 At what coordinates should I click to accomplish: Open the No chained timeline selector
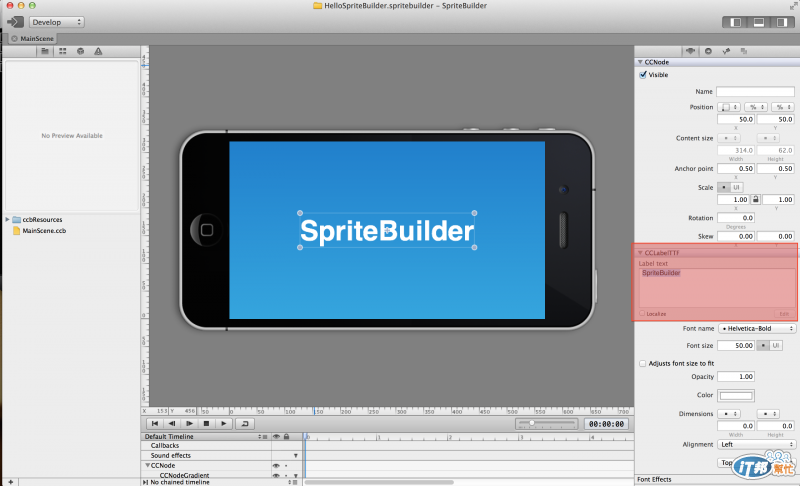coord(292,482)
